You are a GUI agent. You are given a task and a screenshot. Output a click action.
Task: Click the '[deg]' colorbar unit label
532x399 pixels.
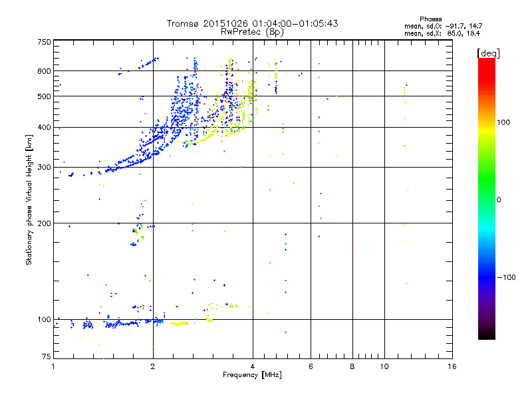coord(488,53)
